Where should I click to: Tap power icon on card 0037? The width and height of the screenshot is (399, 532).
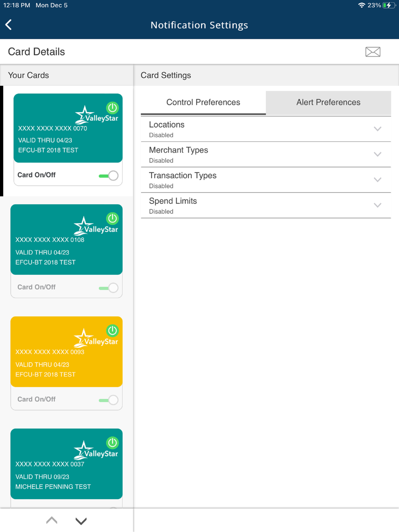[113, 443]
